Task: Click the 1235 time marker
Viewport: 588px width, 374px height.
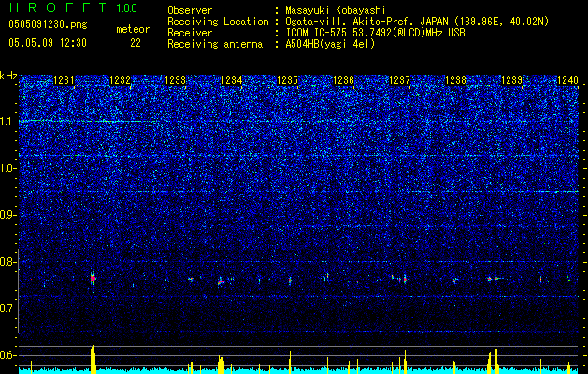Action: tap(288, 80)
